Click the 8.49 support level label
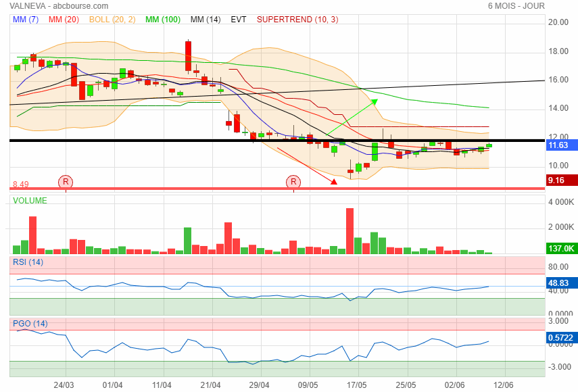Image resolution: width=578 pixels, height=392 pixels. (x=21, y=185)
